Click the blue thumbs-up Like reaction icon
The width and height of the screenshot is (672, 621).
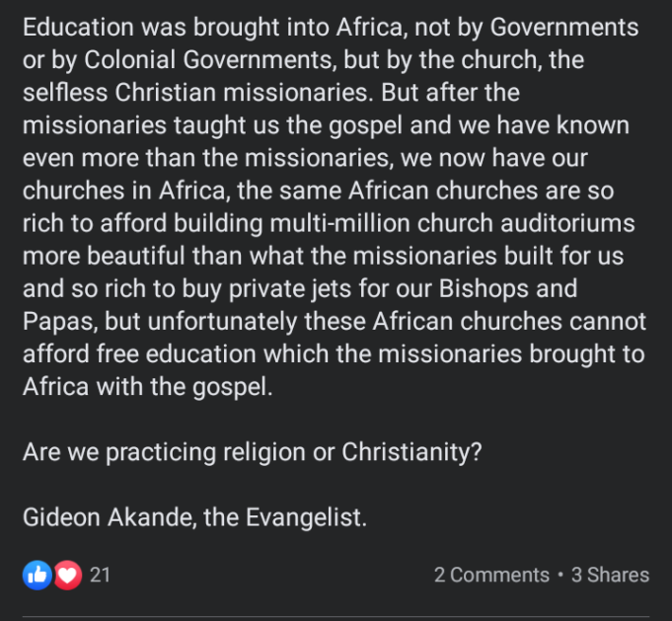click(x=37, y=575)
